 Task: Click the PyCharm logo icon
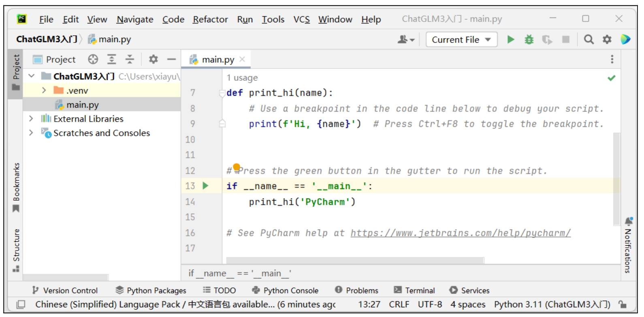point(22,19)
